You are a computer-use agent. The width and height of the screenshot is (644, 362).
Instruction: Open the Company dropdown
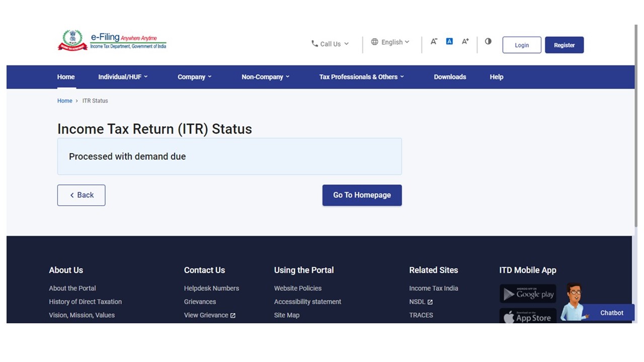click(195, 76)
